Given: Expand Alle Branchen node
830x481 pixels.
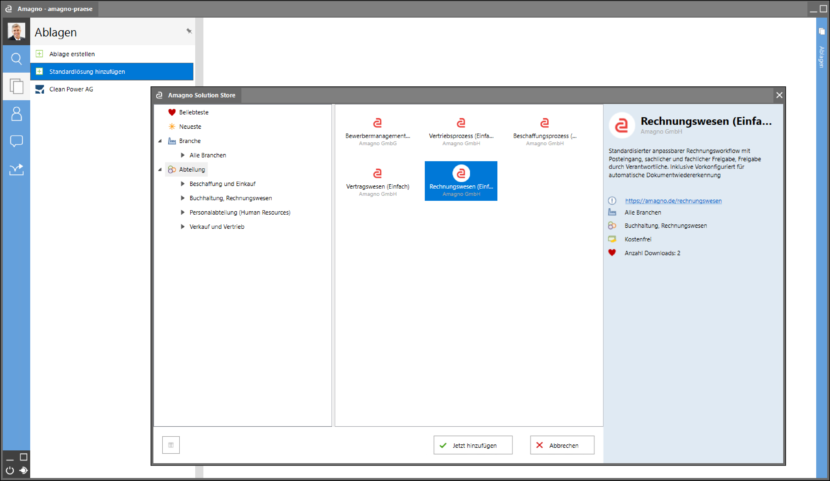Looking at the screenshot, I should click(183, 155).
